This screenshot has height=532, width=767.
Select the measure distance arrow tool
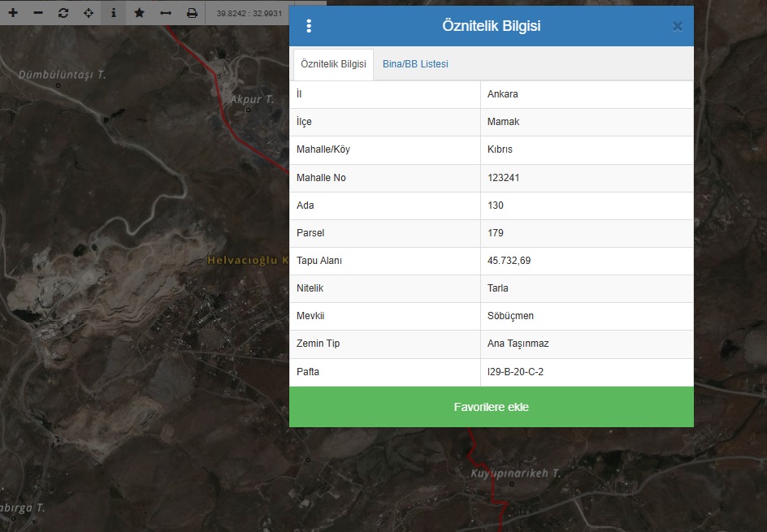tap(166, 13)
